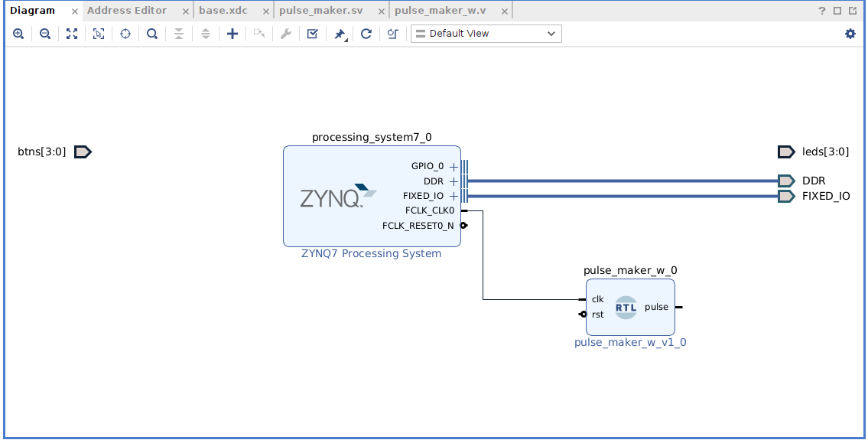
Task: Expand the FIXED_IO interface on the ZYNQ block
Action: (454, 196)
